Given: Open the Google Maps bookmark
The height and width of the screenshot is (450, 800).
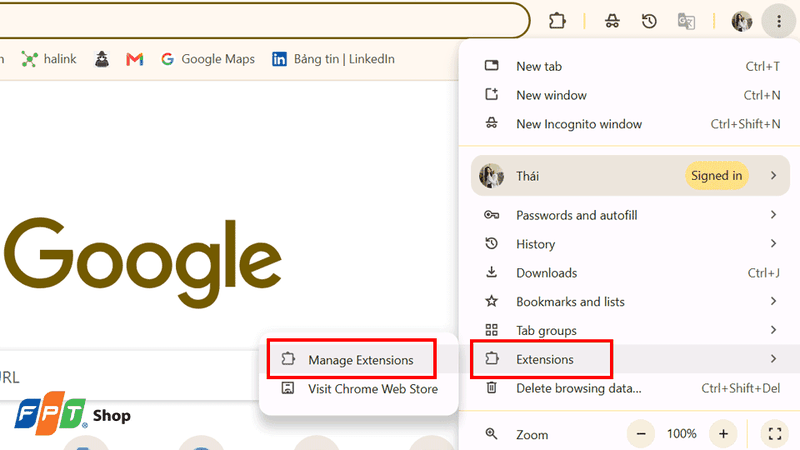Looking at the screenshot, I should click(x=208, y=59).
